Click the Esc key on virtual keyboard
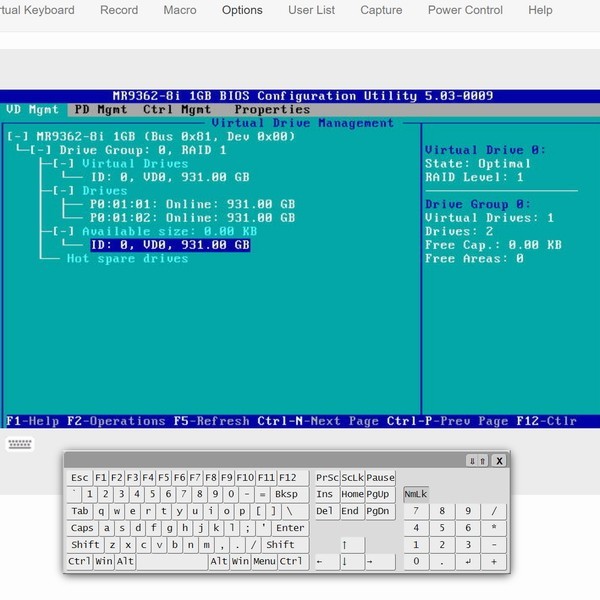Image resolution: width=600 pixels, height=600 pixels. coord(80,478)
